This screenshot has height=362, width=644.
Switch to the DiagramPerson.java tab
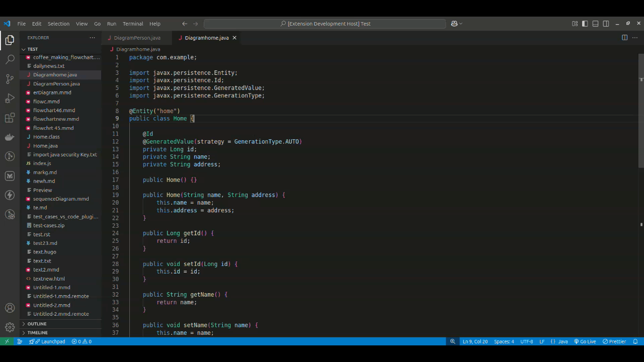(x=137, y=38)
